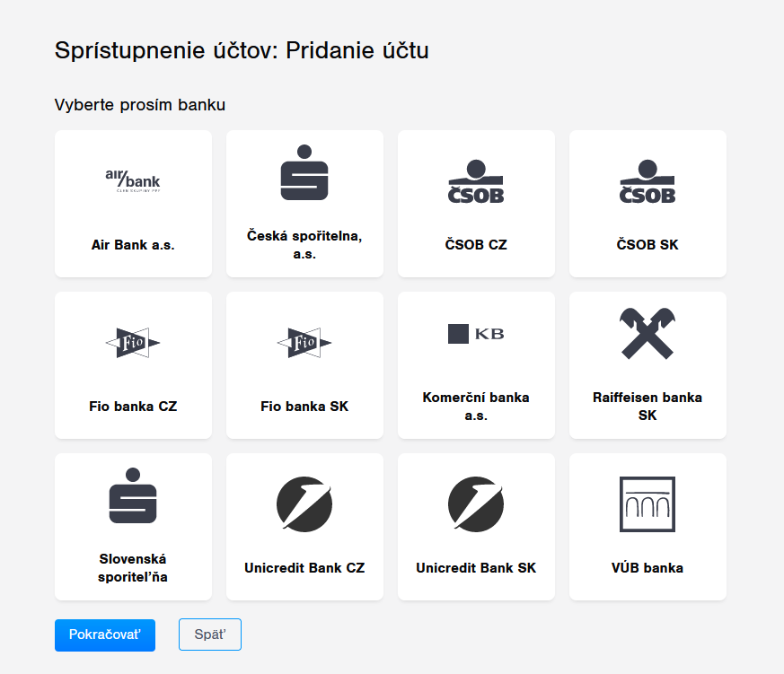
Task: Choose the VÚB banka logo icon
Action: point(647,503)
